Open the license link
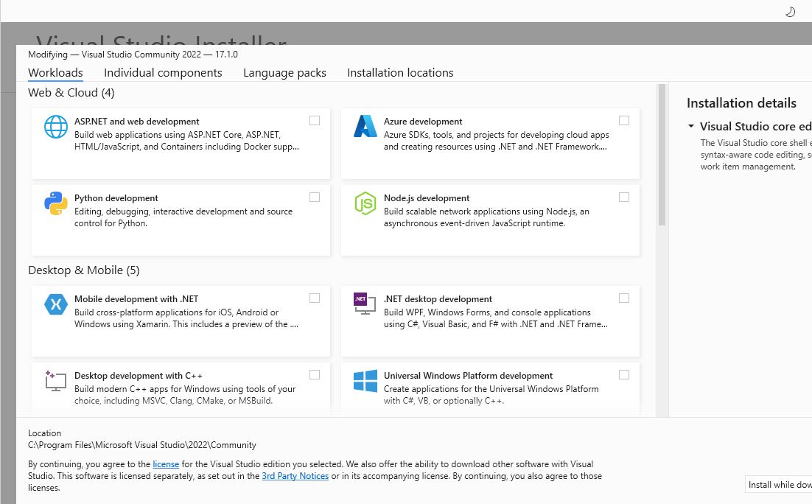The width and height of the screenshot is (812, 504). 166,464
